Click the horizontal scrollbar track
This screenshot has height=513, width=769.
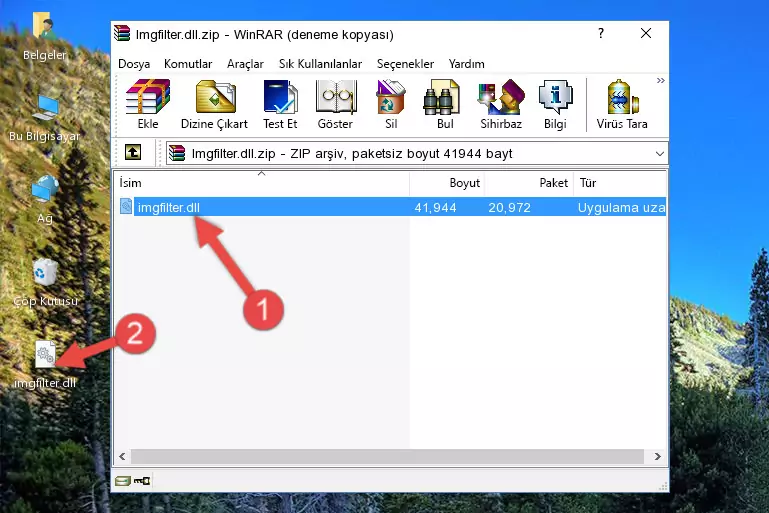point(387,457)
